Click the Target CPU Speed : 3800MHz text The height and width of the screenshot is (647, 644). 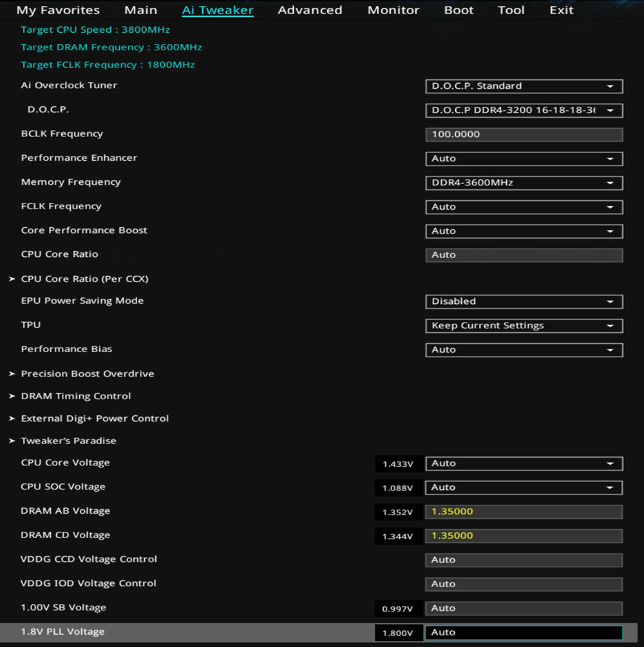point(95,30)
